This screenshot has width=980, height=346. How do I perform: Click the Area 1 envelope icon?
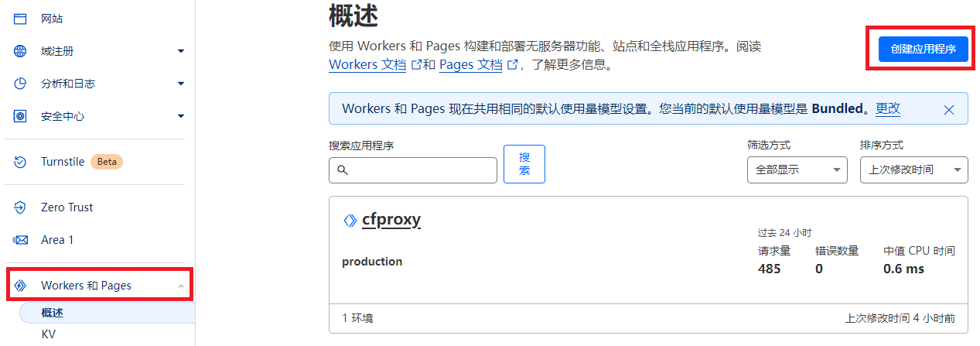click(21, 240)
